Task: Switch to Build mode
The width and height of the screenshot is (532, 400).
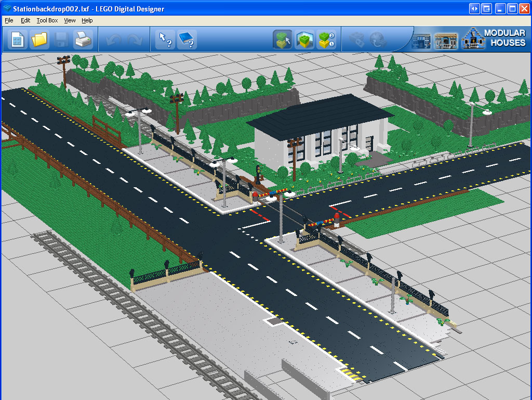Action: pos(282,40)
